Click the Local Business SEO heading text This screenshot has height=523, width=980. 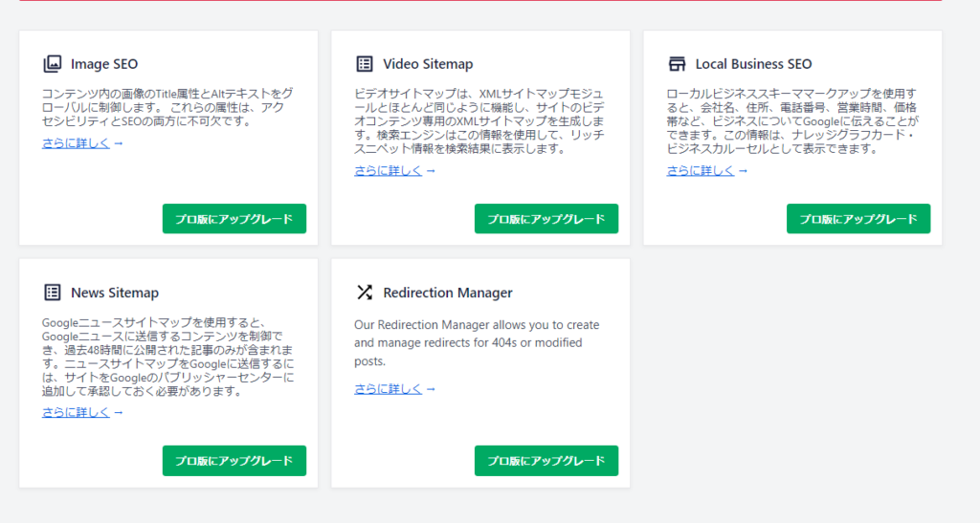[753, 64]
